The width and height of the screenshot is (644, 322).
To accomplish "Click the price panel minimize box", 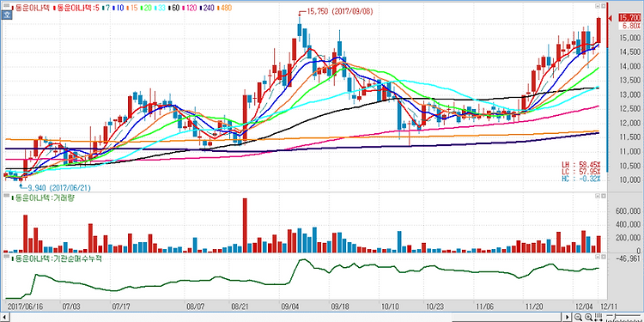I will pyautogui.click(x=598, y=6).
